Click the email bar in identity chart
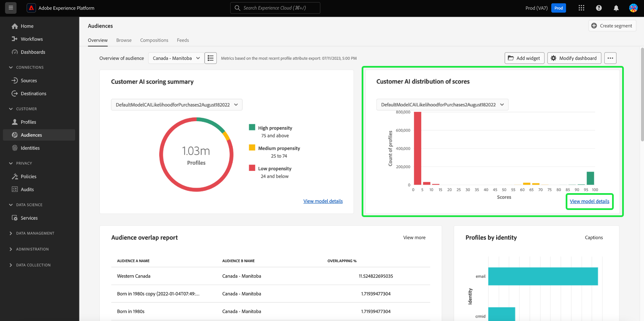Screen dimensions: 644x321 point(543,276)
